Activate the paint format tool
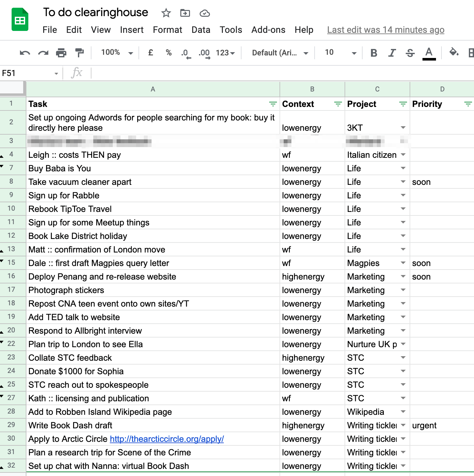The image size is (474, 476). tap(79, 52)
